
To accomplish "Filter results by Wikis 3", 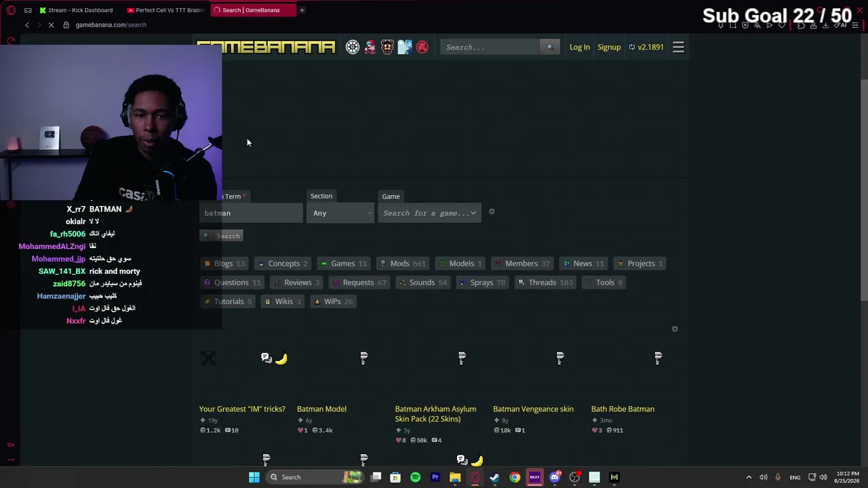I will (x=283, y=302).
